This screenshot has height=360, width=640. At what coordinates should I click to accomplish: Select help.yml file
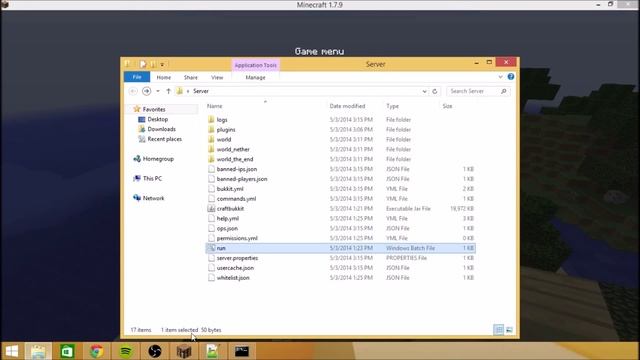tap(228, 218)
